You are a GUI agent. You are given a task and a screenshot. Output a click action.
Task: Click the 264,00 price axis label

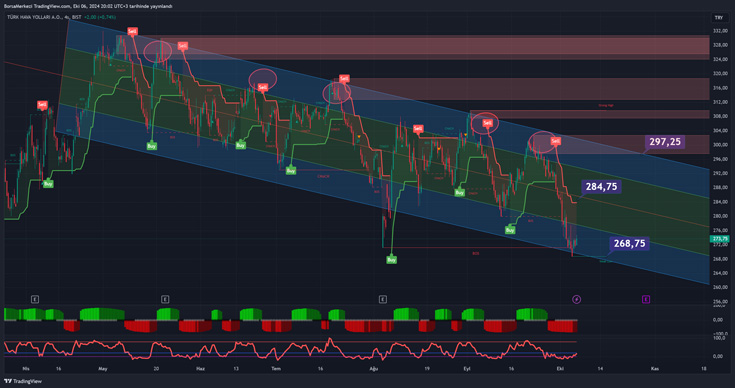click(720, 273)
